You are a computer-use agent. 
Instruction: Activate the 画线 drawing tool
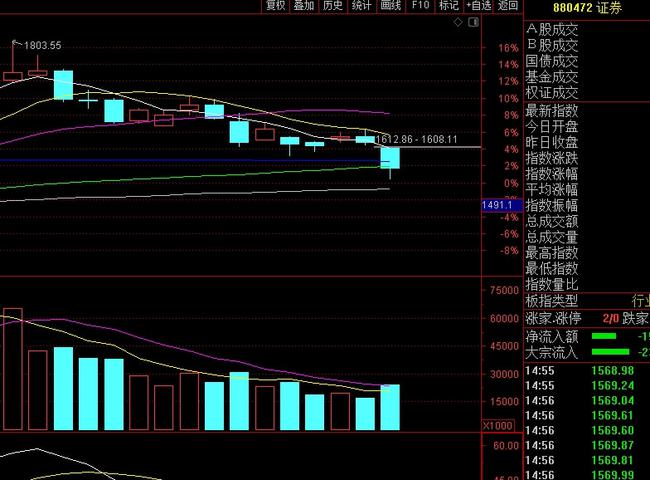[391, 6]
